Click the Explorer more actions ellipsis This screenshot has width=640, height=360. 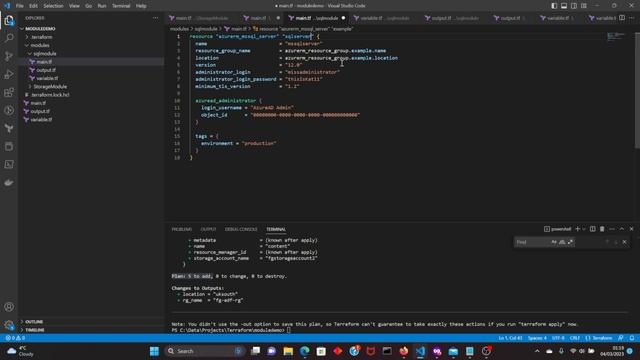(156, 18)
